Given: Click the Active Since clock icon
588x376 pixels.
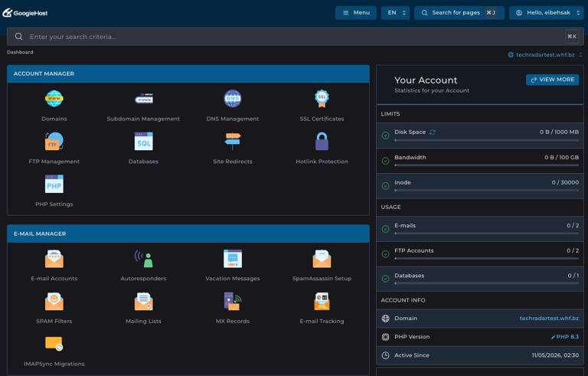Looking at the screenshot, I should [386, 355].
